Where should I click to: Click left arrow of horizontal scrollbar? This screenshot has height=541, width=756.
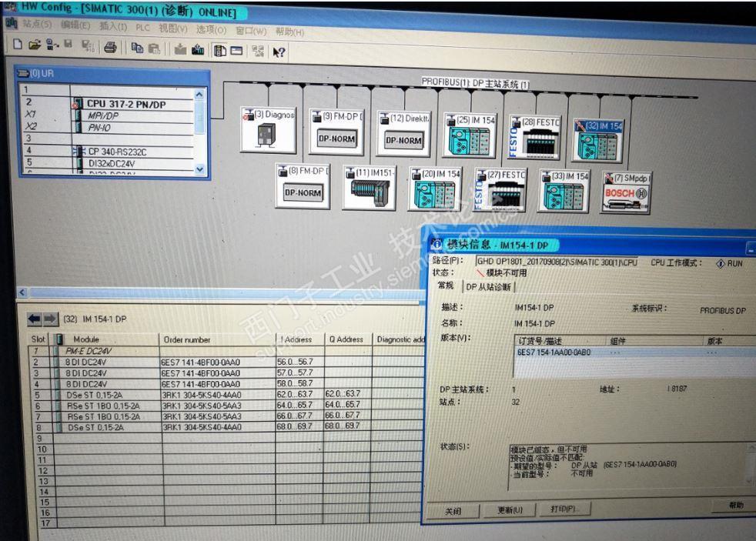pos(22,293)
